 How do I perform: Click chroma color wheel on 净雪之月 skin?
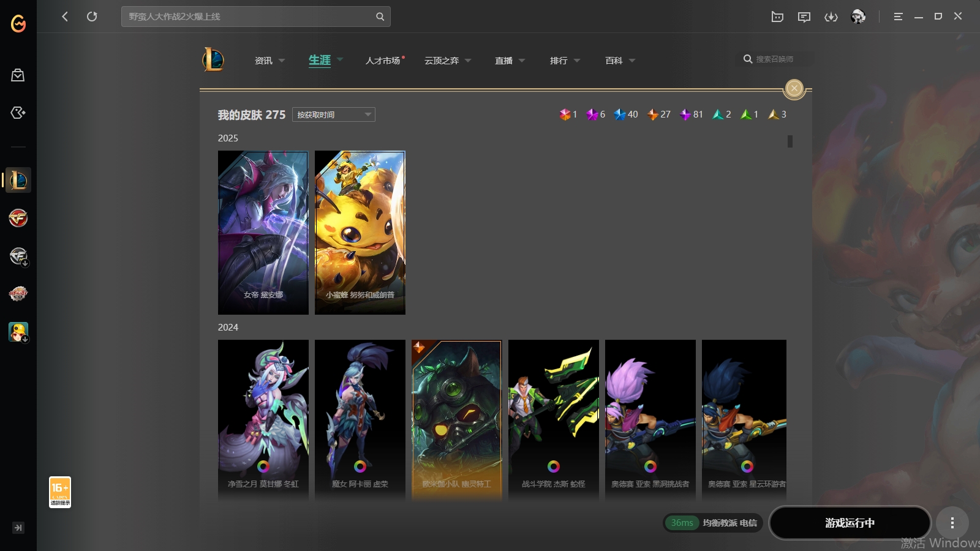263,467
